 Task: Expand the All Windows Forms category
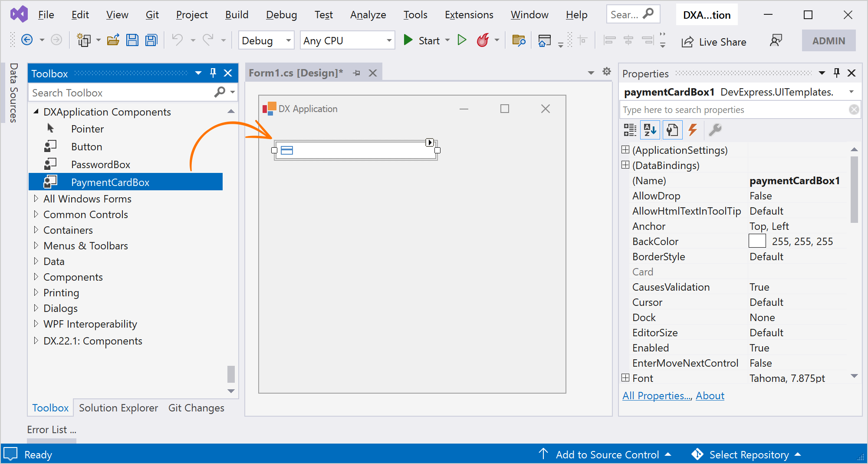click(x=36, y=199)
